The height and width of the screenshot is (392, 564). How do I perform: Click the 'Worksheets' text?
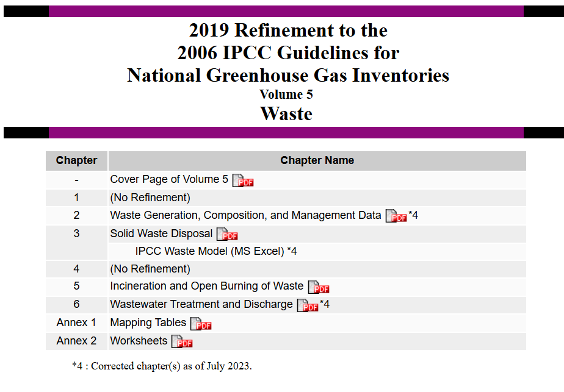139,341
